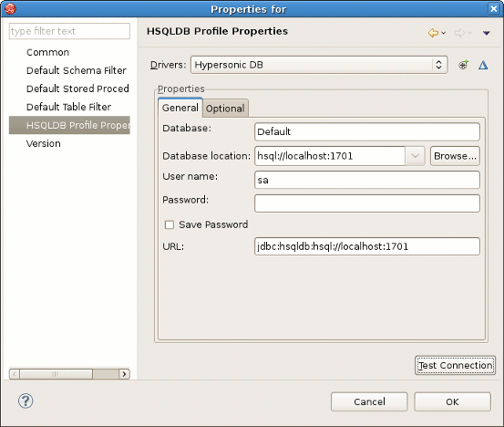The height and width of the screenshot is (427, 504).
Task: Click the tree scrollbar left arrow
Action: click(x=15, y=374)
